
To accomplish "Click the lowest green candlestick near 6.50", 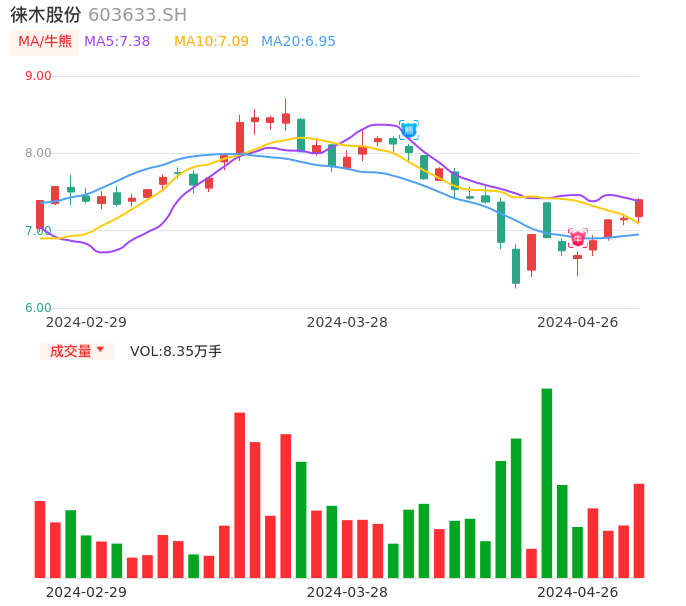I will pyautogui.click(x=516, y=266).
